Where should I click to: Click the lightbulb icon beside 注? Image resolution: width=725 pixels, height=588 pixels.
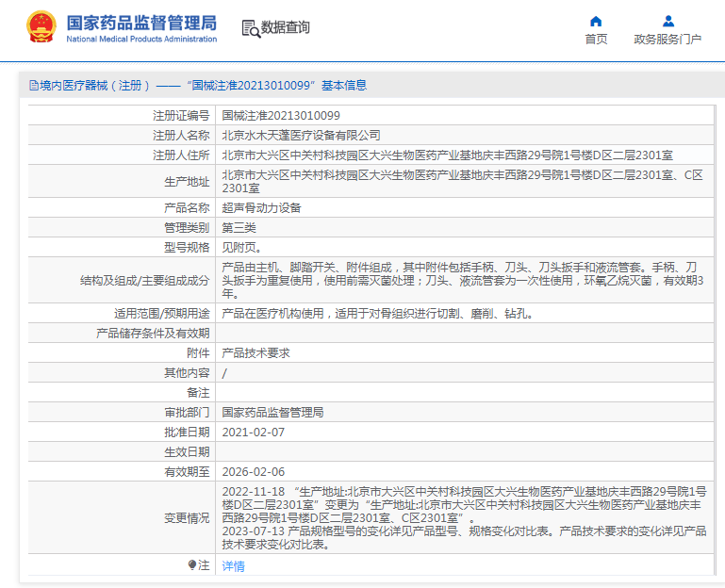192,564
